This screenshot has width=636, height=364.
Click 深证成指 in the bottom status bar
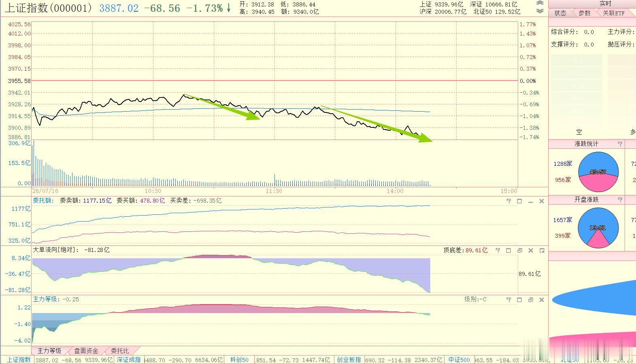pyautogui.click(x=129, y=360)
